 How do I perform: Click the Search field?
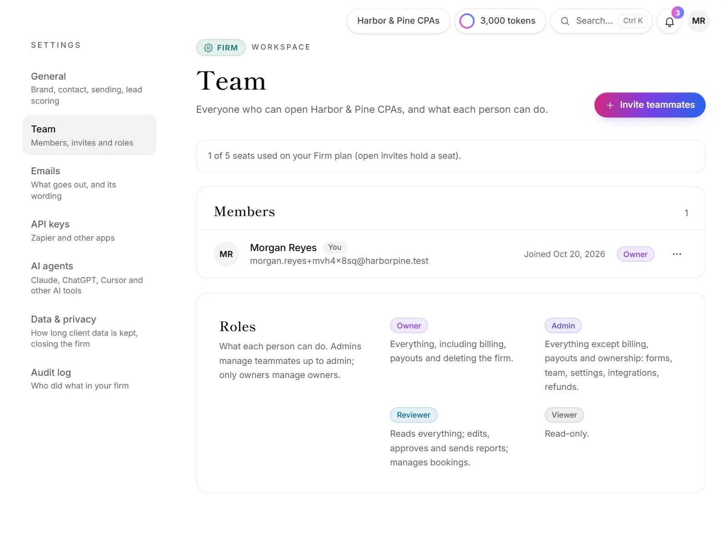coord(601,21)
